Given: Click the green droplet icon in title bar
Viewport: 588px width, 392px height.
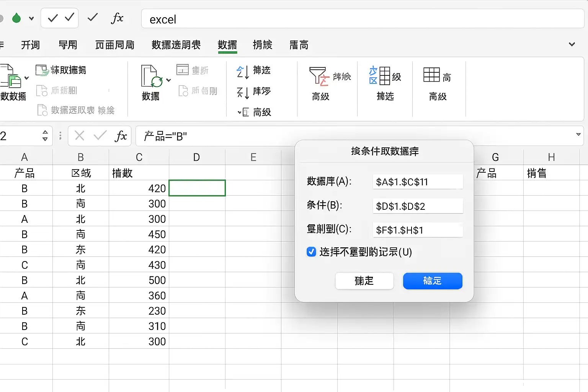Looking at the screenshot, I should coord(16,18).
